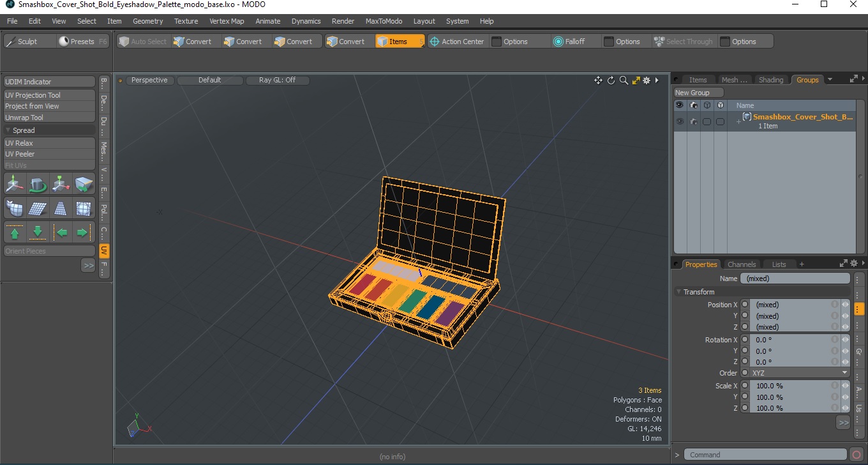Switch to the Channels tab

click(742, 264)
